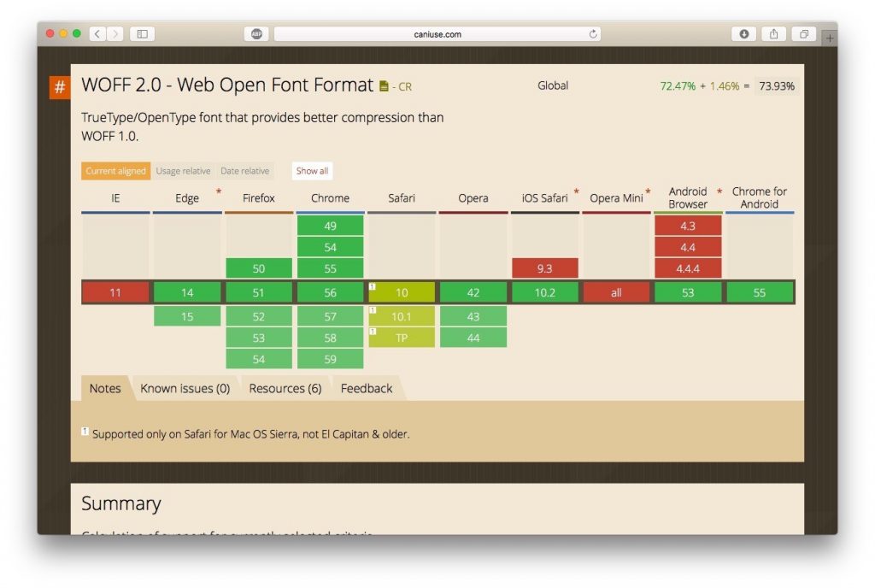
Task: Click the Chrome 59 cell
Action: pos(331,359)
